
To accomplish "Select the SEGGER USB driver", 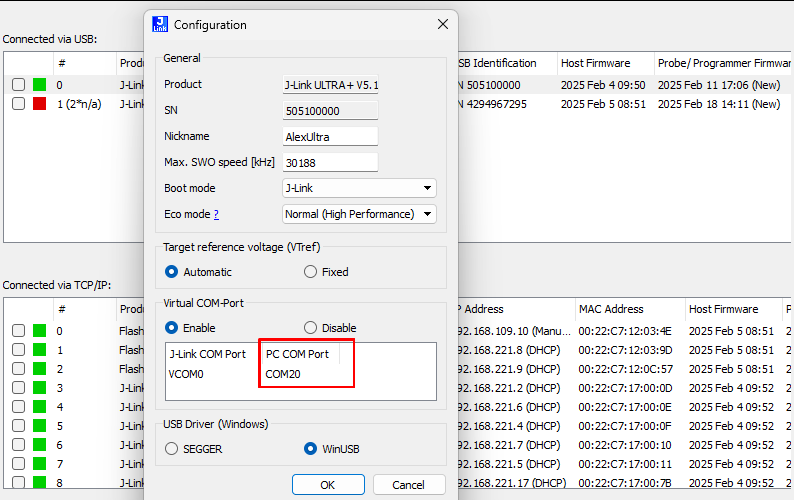I will pos(193,449).
